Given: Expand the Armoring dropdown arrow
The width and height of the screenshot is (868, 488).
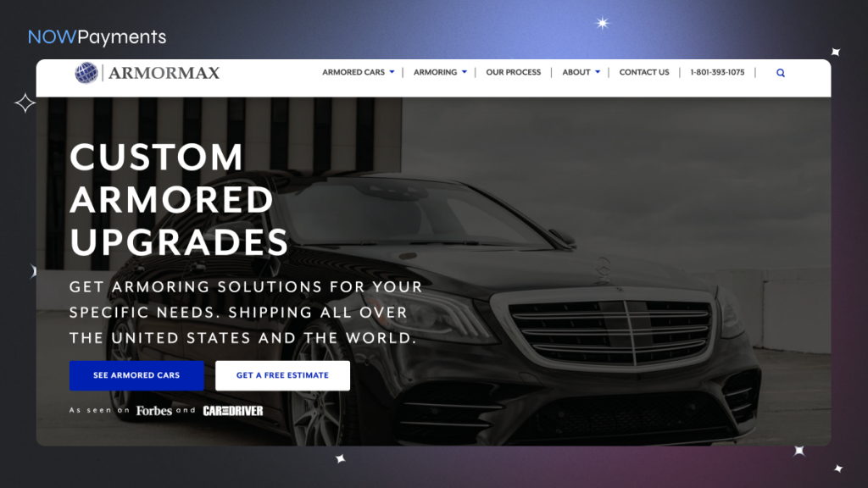Looking at the screenshot, I should pyautogui.click(x=465, y=72).
